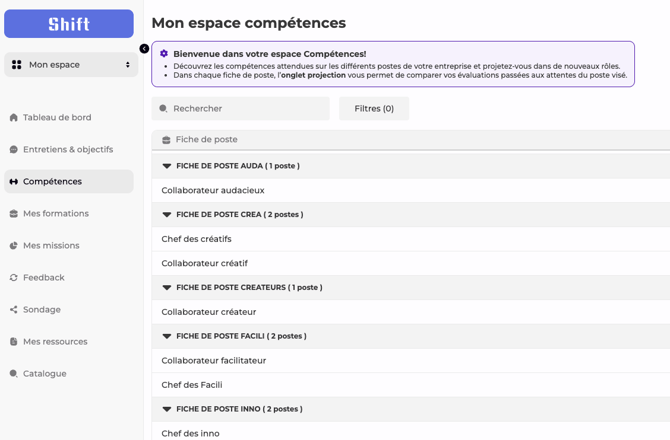Click the Tableau de bord home icon

(x=13, y=118)
